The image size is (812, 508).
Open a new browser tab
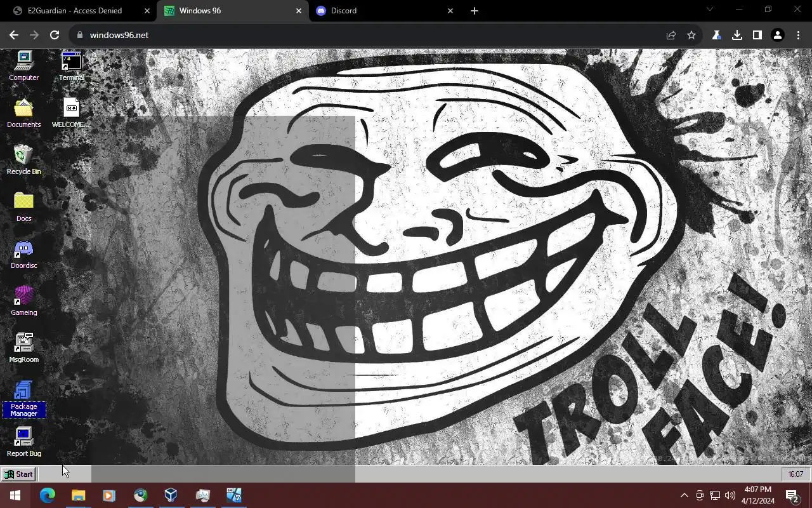[475, 11]
